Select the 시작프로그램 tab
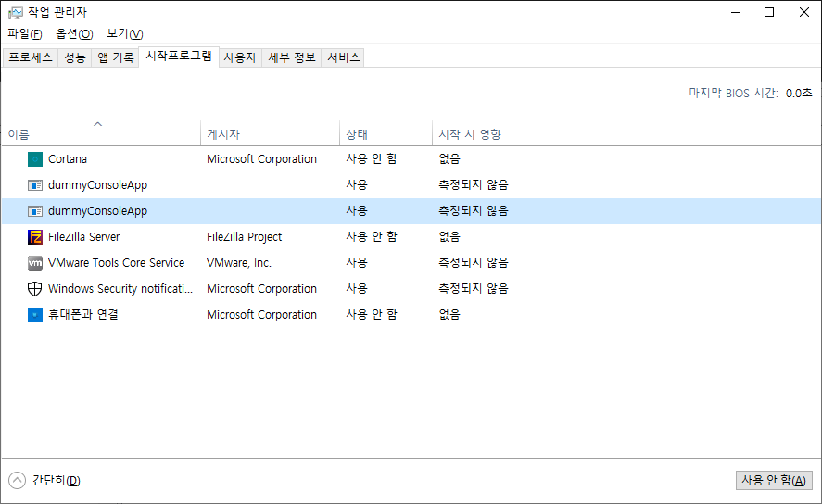Image resolution: width=822 pixels, height=504 pixels. (x=179, y=57)
